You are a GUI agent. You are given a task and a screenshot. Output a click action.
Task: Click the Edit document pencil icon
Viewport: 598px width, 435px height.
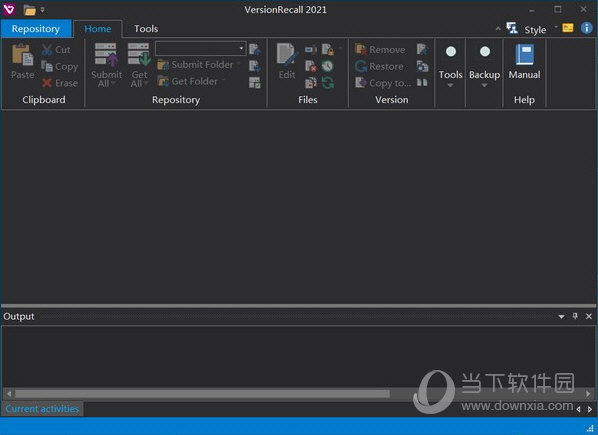click(x=287, y=55)
